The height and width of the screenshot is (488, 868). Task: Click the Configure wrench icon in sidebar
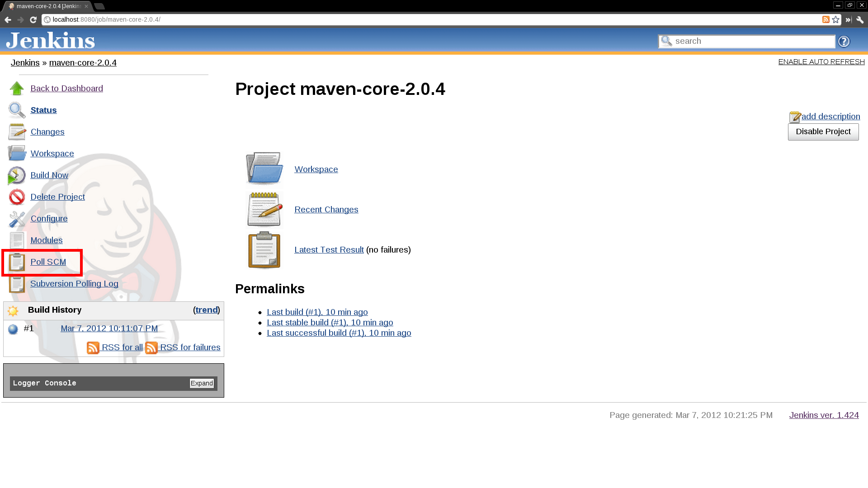17,219
